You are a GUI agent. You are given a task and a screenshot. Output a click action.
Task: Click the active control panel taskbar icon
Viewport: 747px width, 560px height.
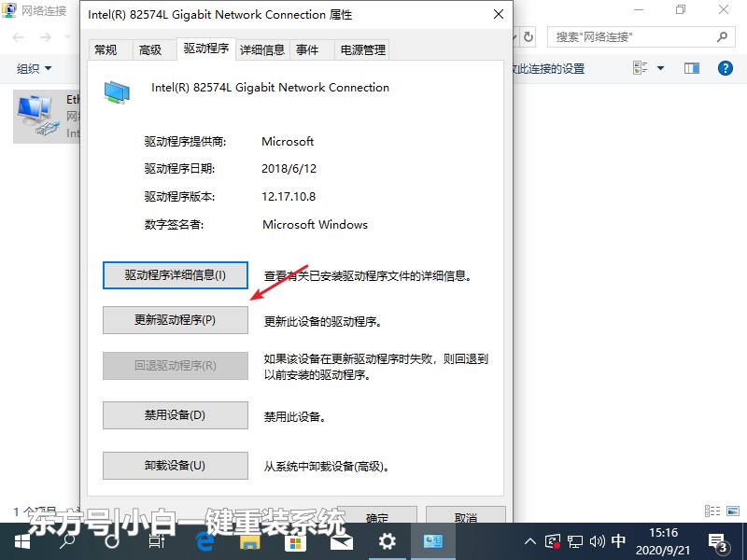tap(433, 541)
